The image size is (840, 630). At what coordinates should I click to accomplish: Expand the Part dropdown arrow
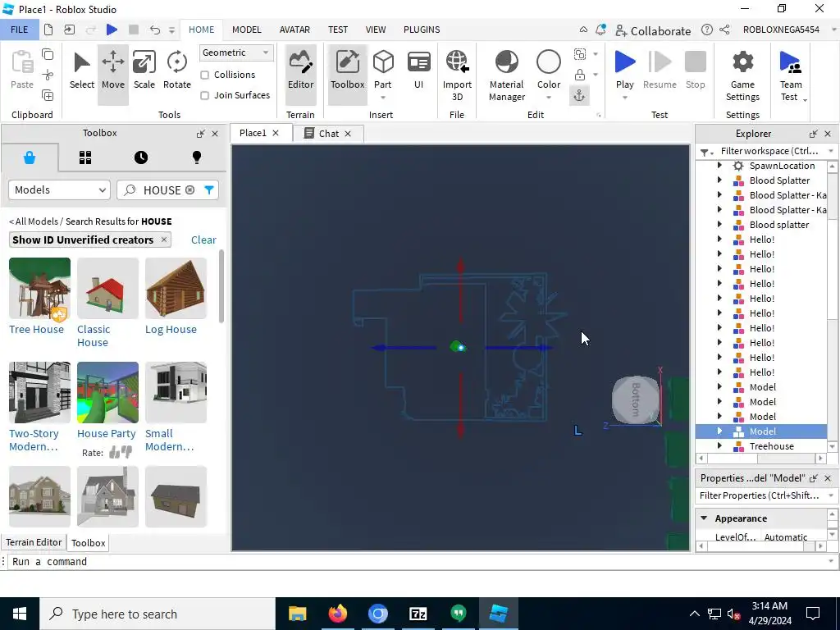tap(383, 98)
